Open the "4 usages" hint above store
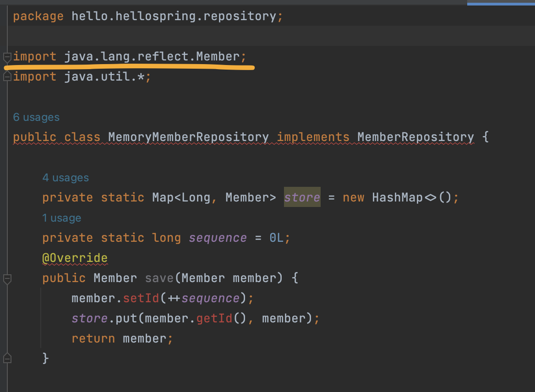 (66, 178)
